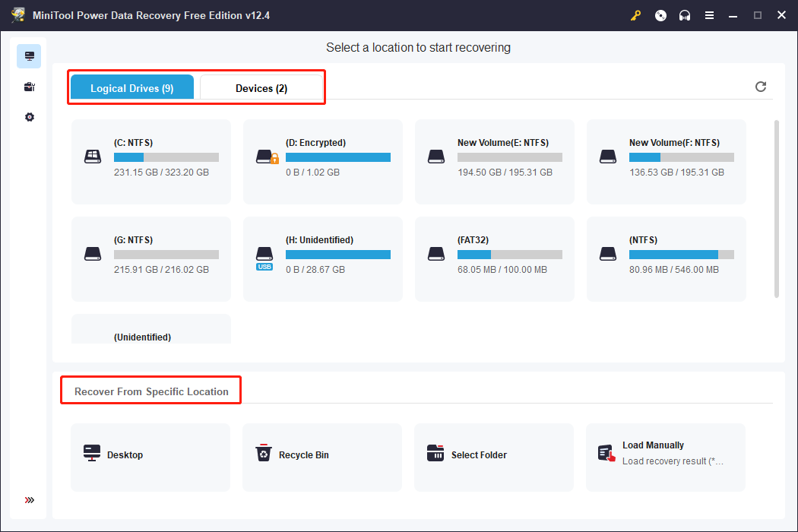
Task: Open scan settings gear icon
Action: click(30, 117)
